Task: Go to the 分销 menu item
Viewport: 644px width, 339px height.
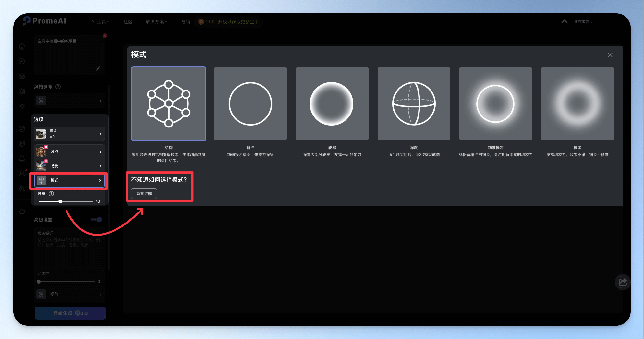Action: pos(186,22)
